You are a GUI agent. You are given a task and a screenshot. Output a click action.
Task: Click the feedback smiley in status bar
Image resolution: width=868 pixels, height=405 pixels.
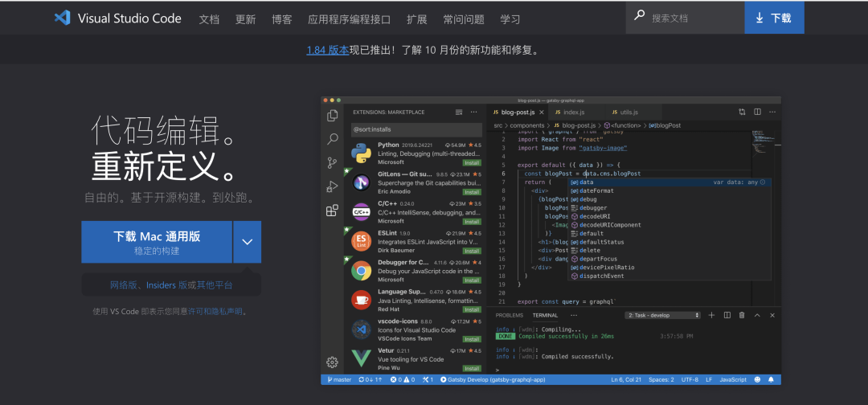(x=757, y=379)
